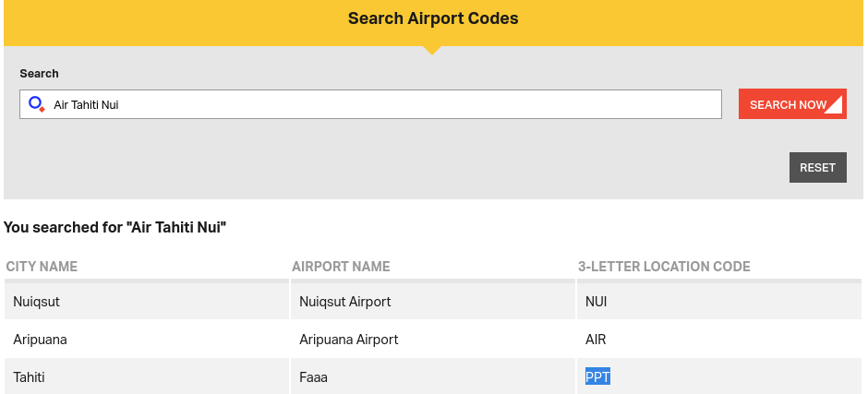868x394 pixels.
Task: Click the highlighted PPT location code
Action: pyautogui.click(x=597, y=376)
